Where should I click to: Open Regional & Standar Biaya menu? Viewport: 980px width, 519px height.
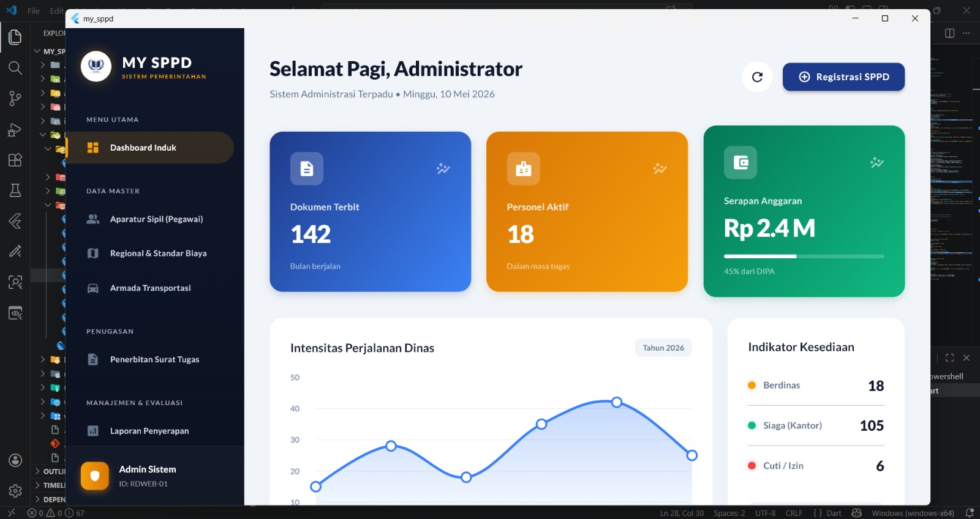[x=149, y=253]
